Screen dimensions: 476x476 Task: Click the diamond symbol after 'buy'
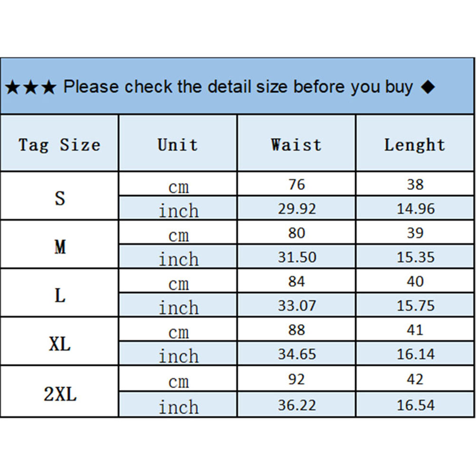point(428,87)
